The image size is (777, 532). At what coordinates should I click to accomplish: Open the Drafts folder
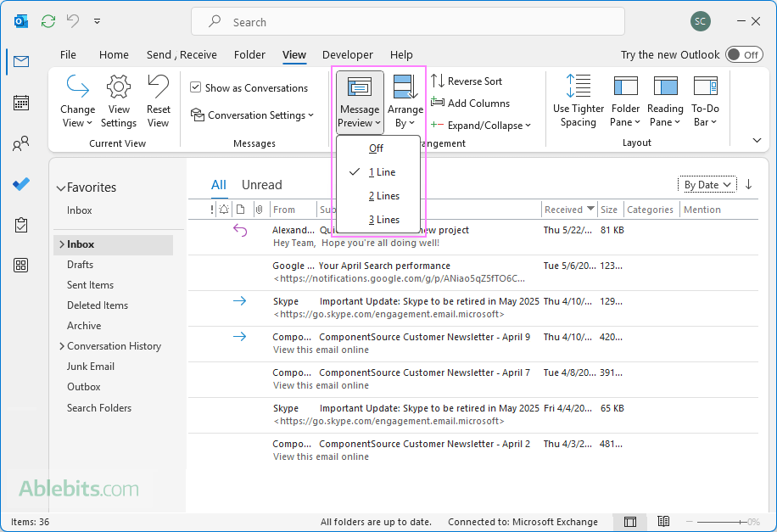(80, 264)
